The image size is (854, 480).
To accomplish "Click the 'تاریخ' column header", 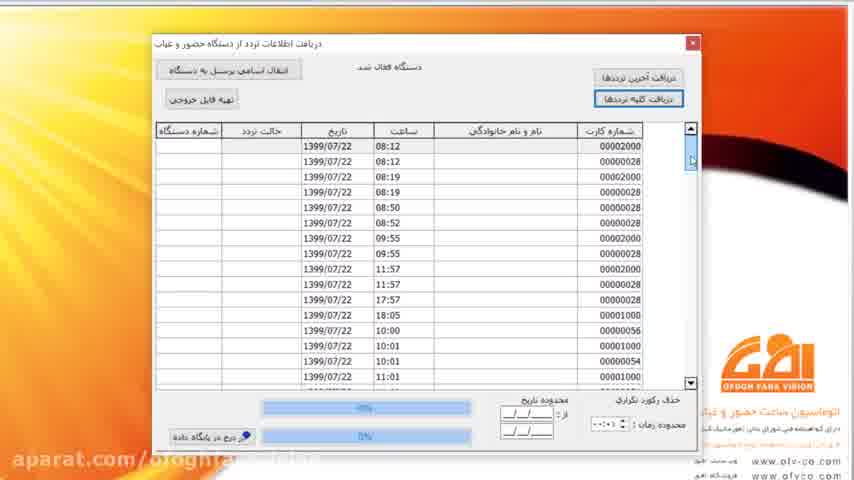I will (337, 131).
